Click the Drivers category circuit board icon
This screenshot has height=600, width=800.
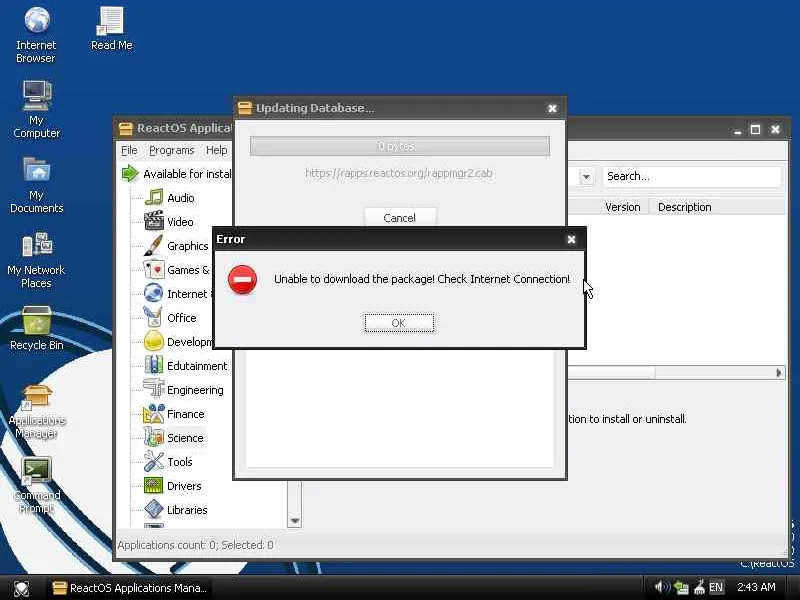click(154, 485)
